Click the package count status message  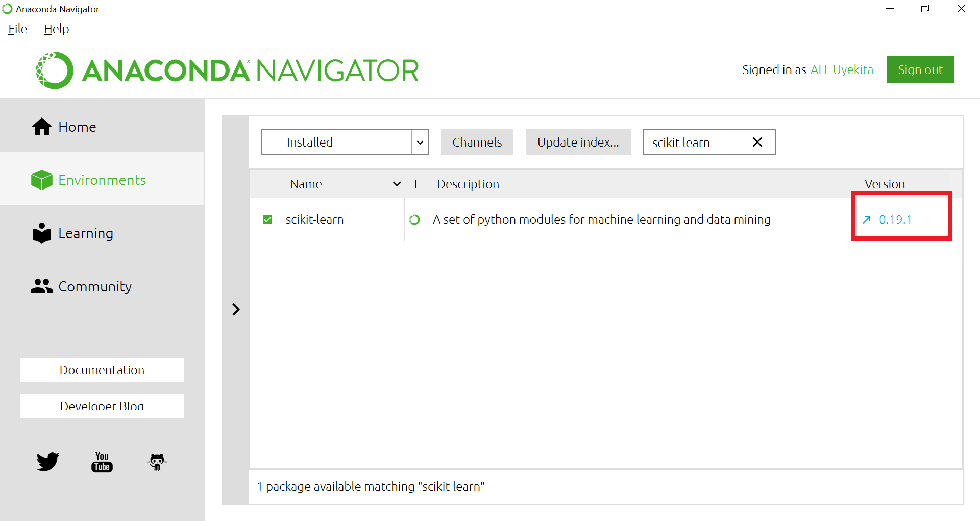click(x=371, y=487)
